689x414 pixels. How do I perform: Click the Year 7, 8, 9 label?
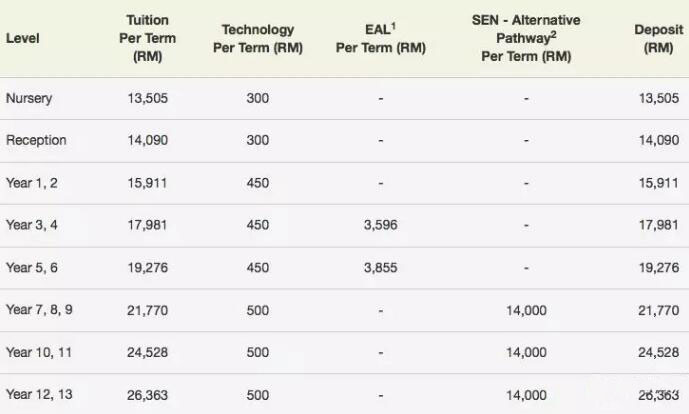click(39, 310)
